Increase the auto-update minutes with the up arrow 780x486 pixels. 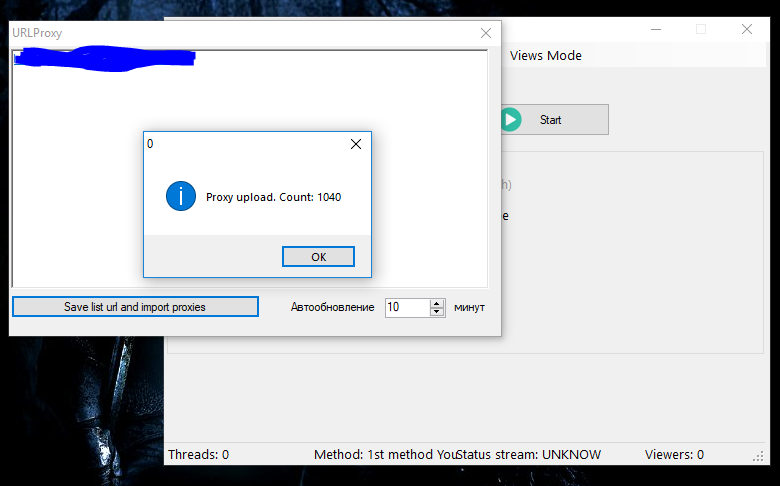436,303
